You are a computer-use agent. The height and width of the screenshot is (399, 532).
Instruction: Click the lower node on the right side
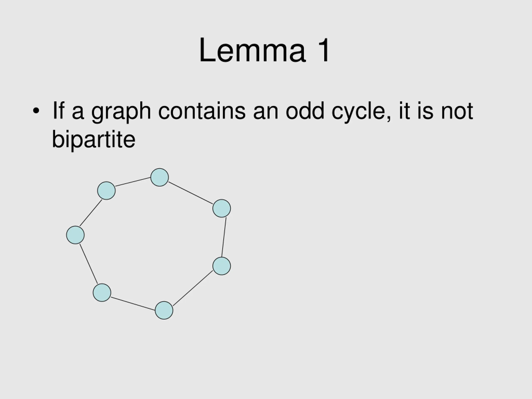[x=222, y=266]
